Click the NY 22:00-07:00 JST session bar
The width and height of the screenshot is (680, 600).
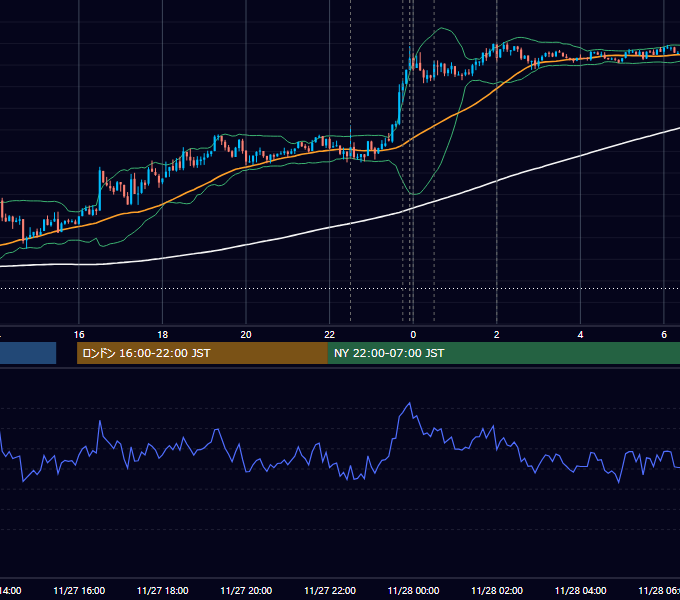(503, 353)
